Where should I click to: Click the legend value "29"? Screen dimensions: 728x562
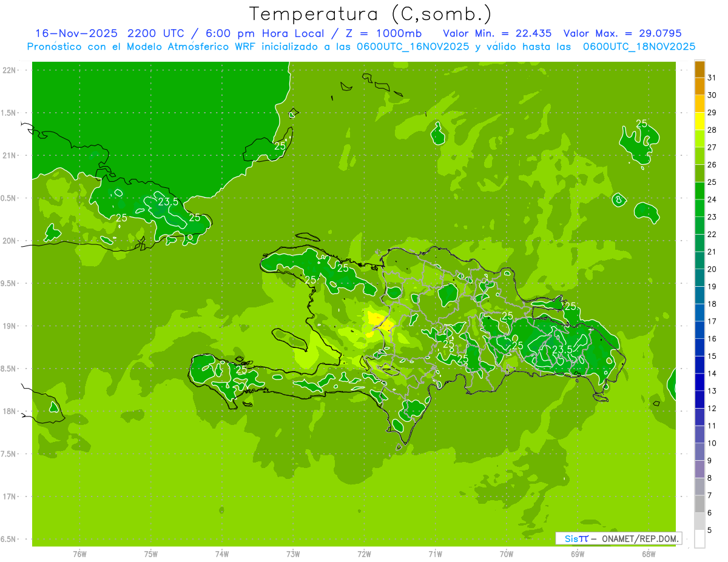712,112
